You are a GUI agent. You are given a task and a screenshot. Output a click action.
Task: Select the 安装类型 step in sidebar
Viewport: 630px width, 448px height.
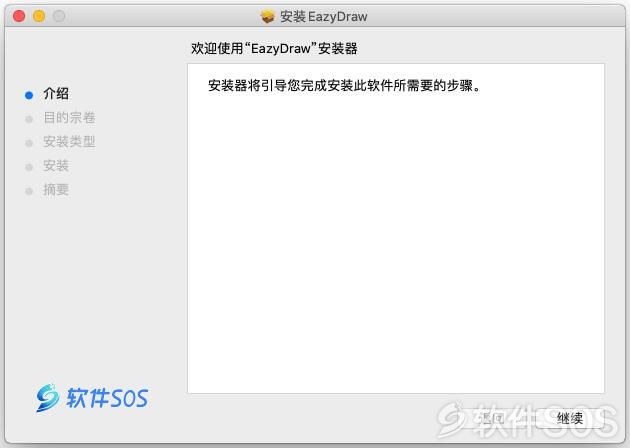69,141
